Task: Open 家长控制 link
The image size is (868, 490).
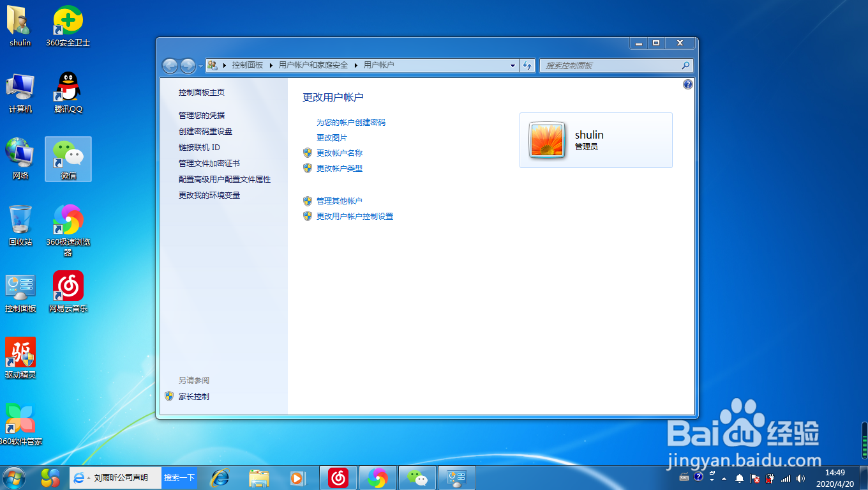Action: tap(194, 396)
